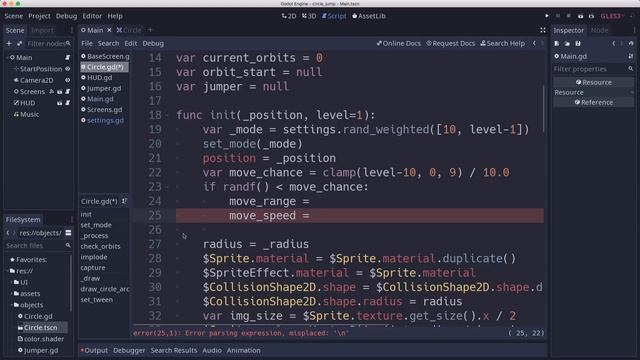The height and width of the screenshot is (360, 640).
Task: Switch to the Import tab
Action: (42, 30)
